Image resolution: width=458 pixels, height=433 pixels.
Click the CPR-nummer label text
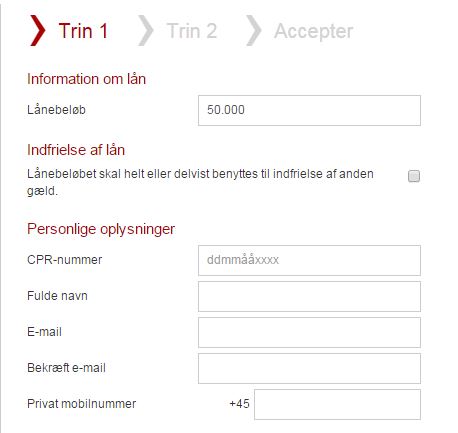click(65, 260)
